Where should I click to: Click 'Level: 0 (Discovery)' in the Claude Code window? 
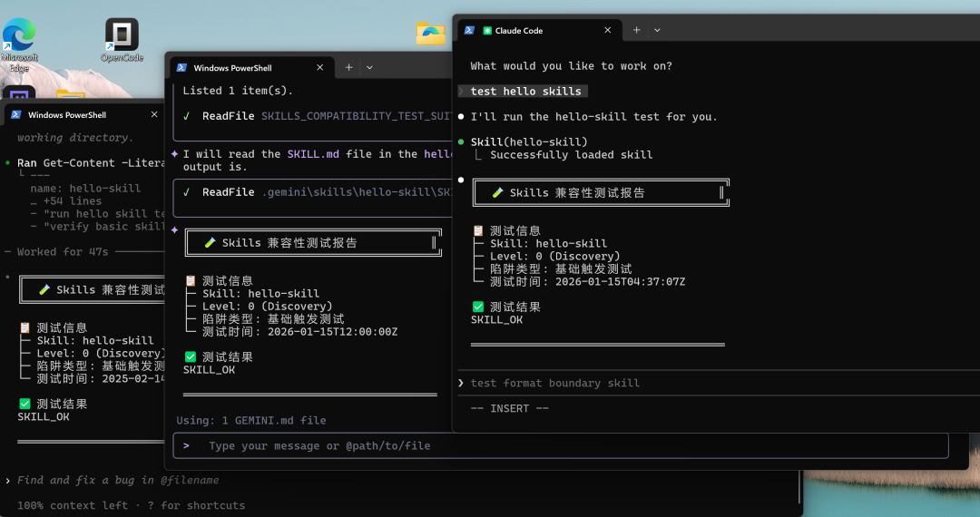point(555,256)
